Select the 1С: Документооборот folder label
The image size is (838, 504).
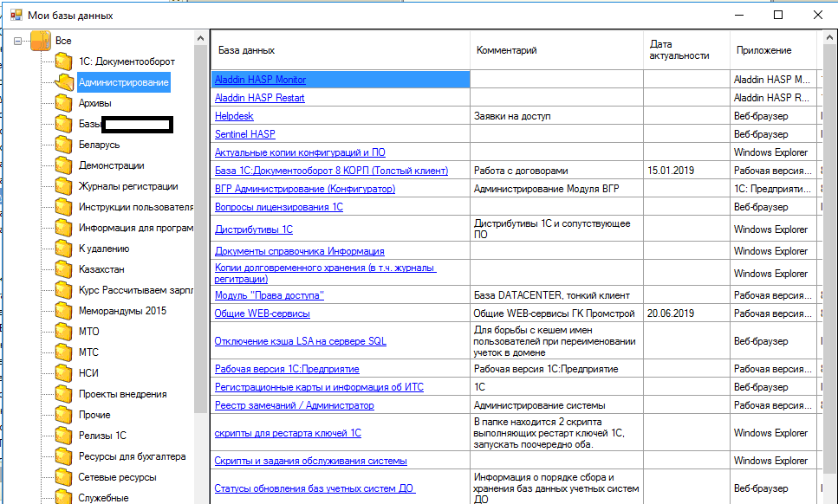[x=127, y=61]
